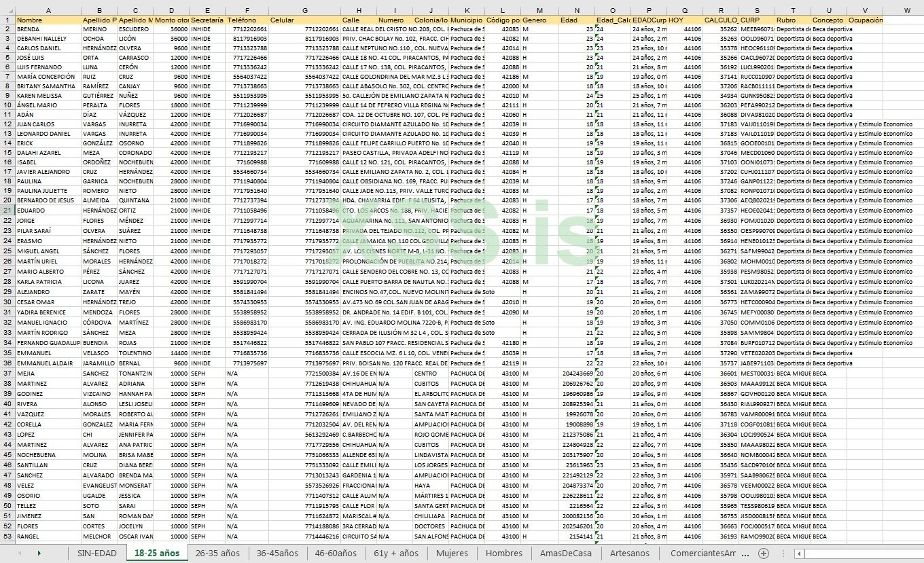Image resolution: width=924 pixels, height=563 pixels.
Task: Show more sheet tabs via the ellipsis
Action: tap(745, 553)
